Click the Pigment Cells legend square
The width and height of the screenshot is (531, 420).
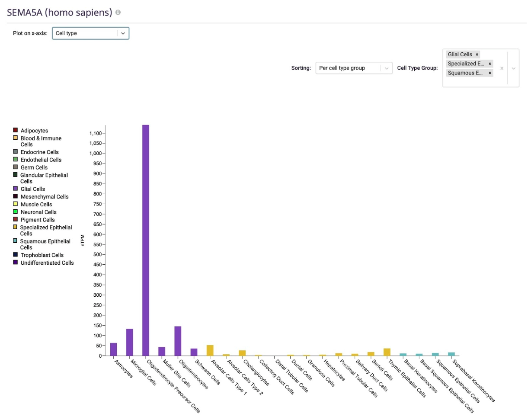pos(15,219)
